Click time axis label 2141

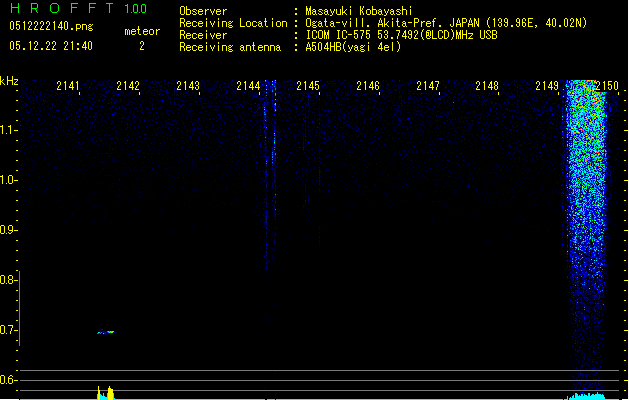click(x=68, y=86)
